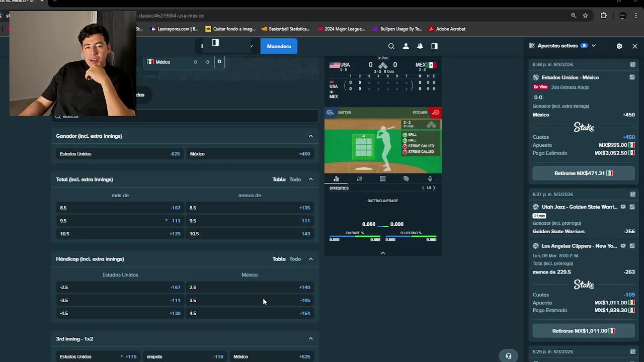Open the Statistics tab icon in match tracker
The width and height of the screenshot is (644, 362).
pyautogui.click(x=336, y=178)
